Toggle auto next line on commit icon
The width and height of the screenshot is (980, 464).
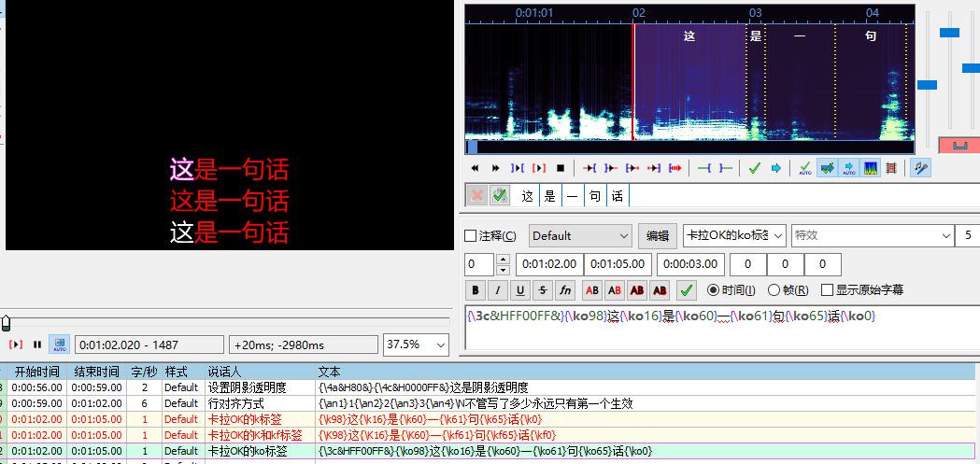tap(828, 168)
